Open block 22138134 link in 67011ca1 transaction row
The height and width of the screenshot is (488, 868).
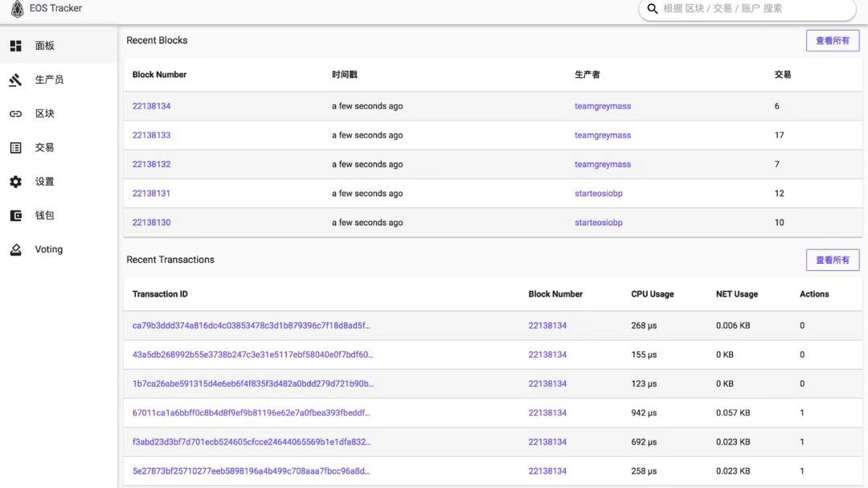click(547, 412)
